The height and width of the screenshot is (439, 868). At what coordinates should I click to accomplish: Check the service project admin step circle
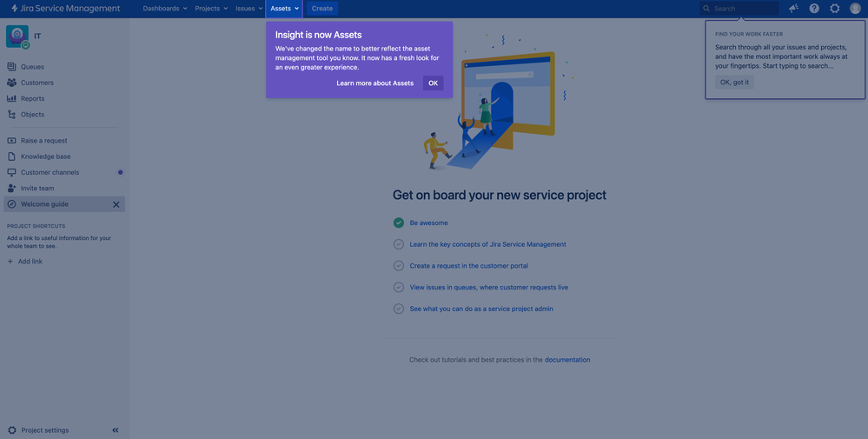coord(399,309)
